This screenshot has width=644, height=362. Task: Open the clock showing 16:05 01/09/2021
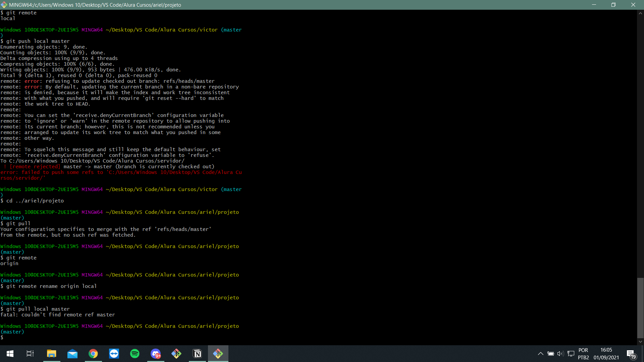(606, 354)
